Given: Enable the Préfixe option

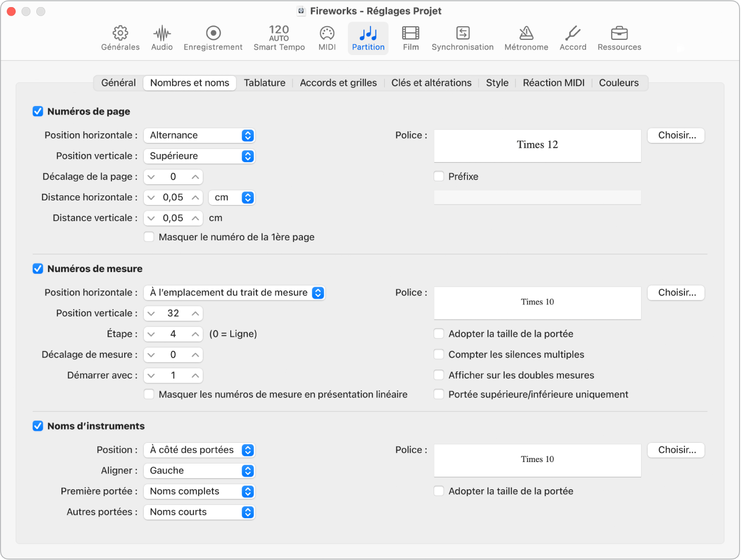Looking at the screenshot, I should (x=439, y=176).
